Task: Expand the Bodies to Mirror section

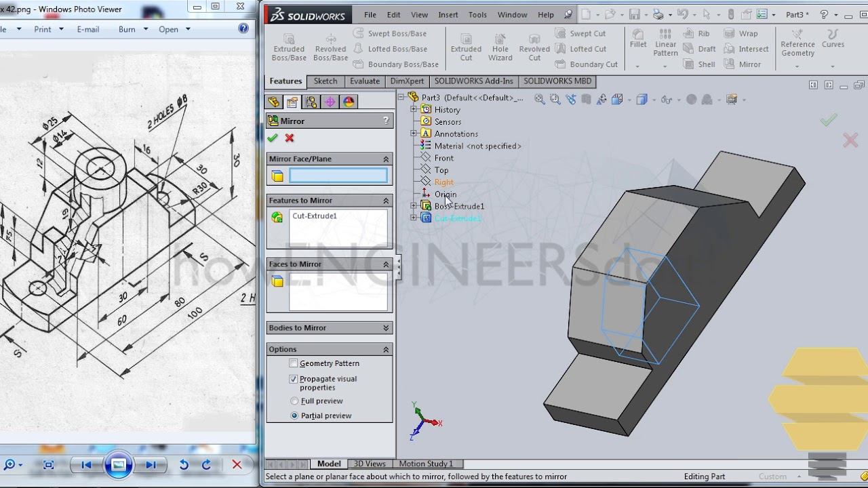Action: [386, 328]
